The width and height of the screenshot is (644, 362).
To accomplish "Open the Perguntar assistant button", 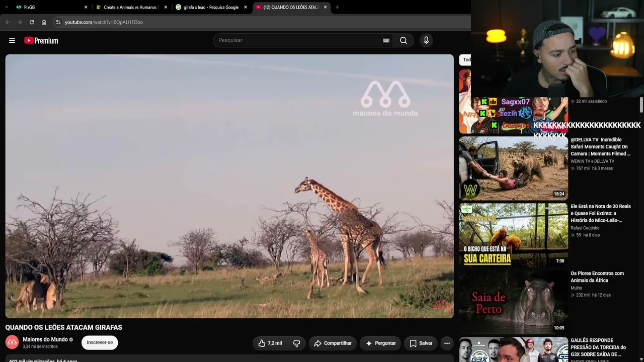I will click(380, 343).
